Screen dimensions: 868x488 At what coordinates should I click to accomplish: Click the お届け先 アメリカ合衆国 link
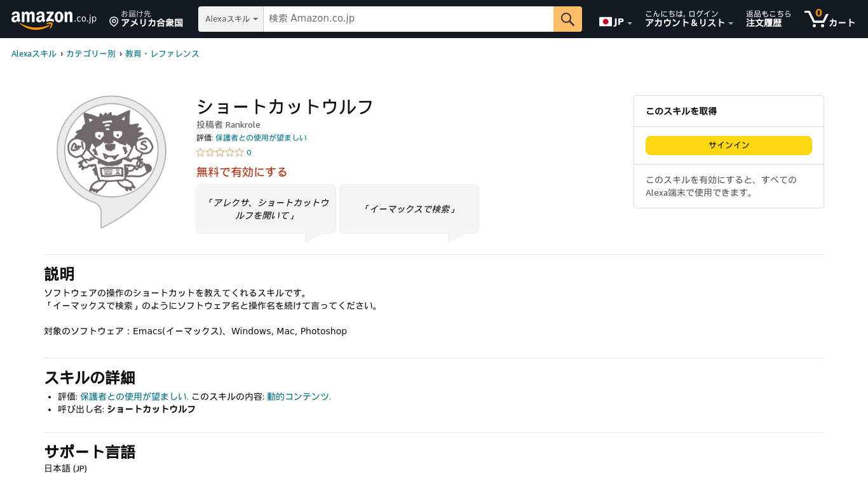coord(146,18)
